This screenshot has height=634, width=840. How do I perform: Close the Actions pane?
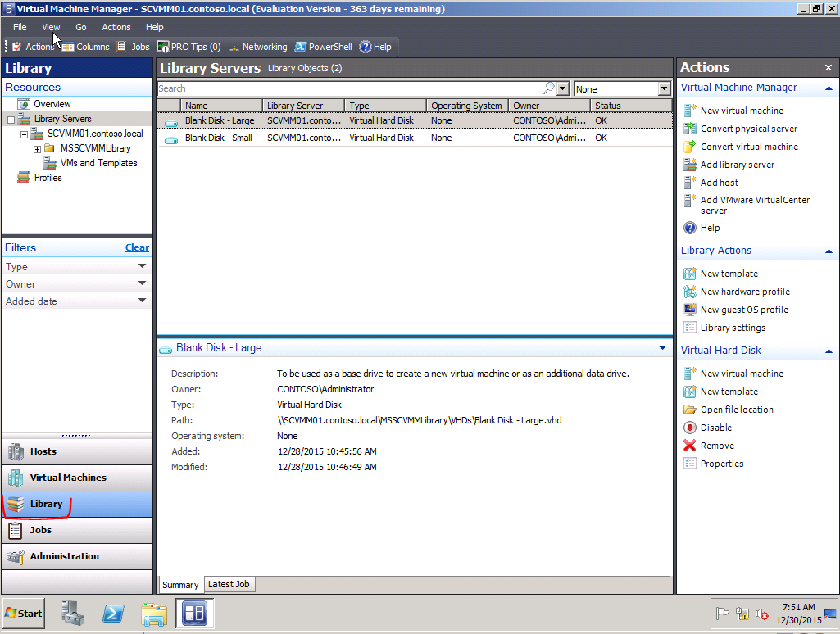point(829,67)
